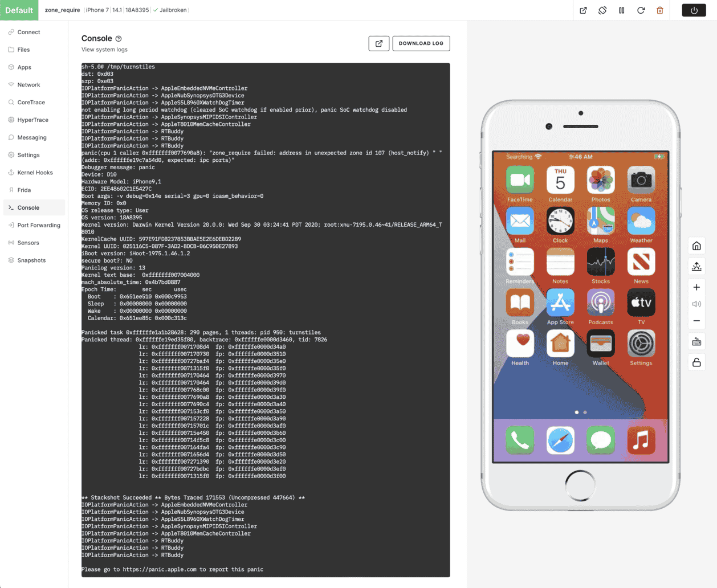Unlock the device screen
This screenshot has height=588, width=717.
pyautogui.click(x=696, y=361)
